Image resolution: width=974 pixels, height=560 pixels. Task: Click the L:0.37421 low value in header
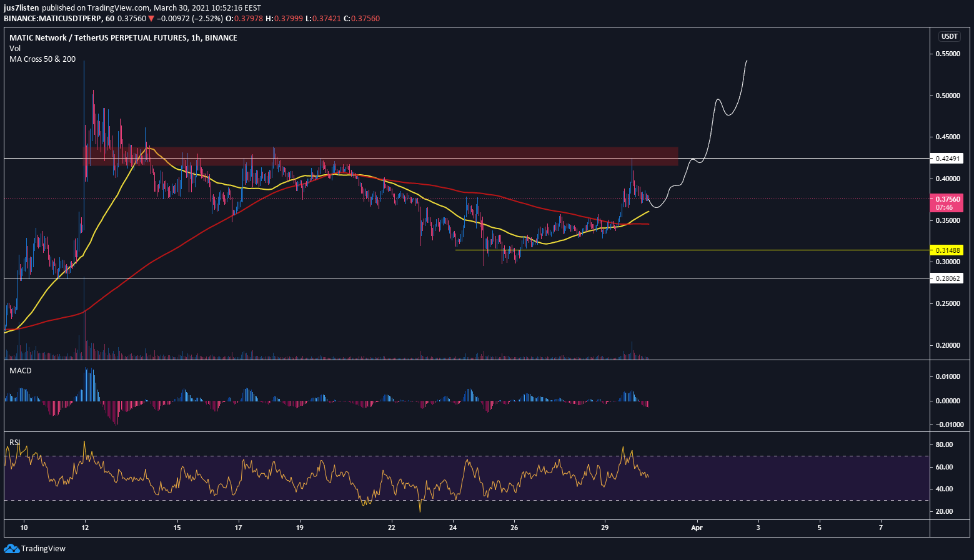point(323,18)
